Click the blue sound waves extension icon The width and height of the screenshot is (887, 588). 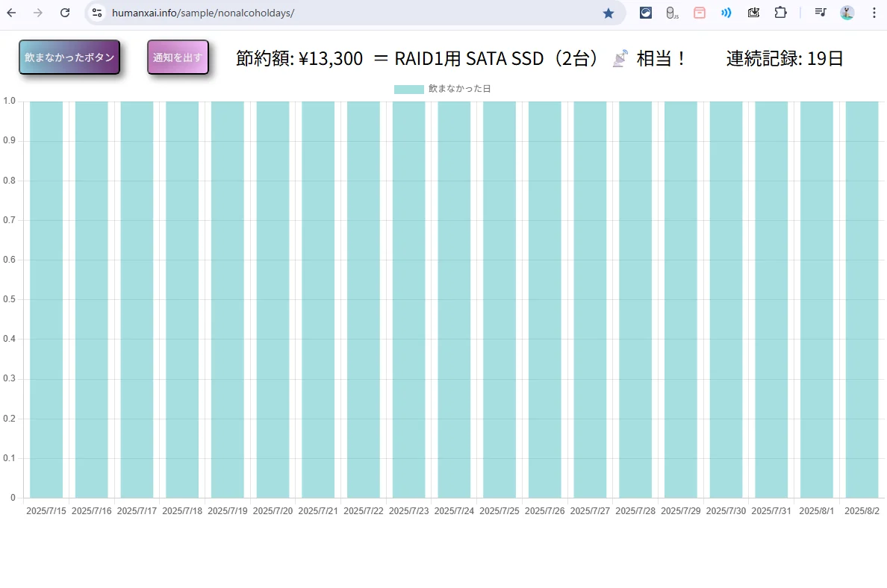tap(726, 13)
